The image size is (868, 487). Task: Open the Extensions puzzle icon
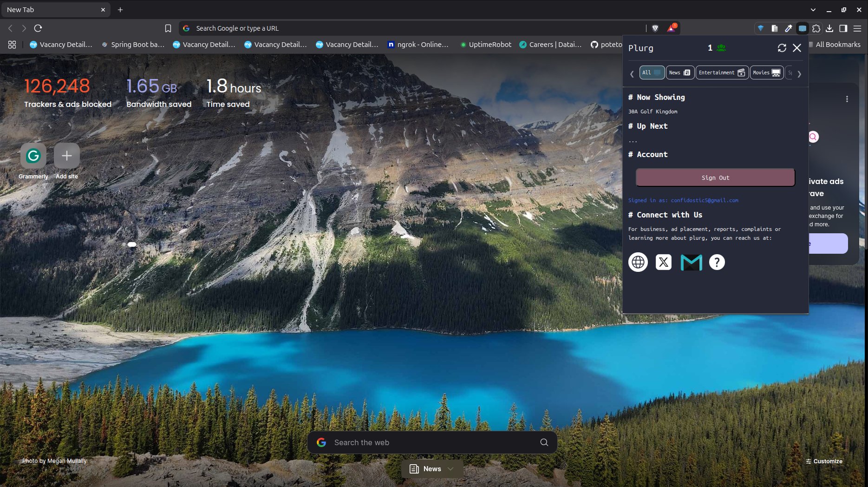point(816,28)
